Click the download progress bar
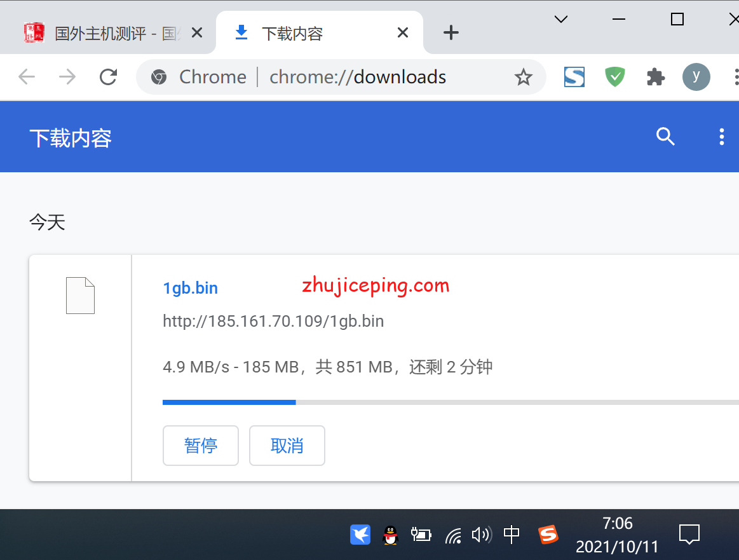Image resolution: width=739 pixels, height=560 pixels. click(451, 402)
